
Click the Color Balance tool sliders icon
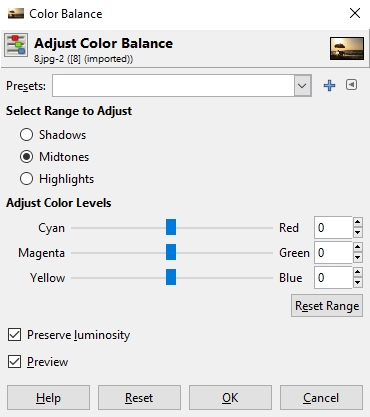[16, 45]
